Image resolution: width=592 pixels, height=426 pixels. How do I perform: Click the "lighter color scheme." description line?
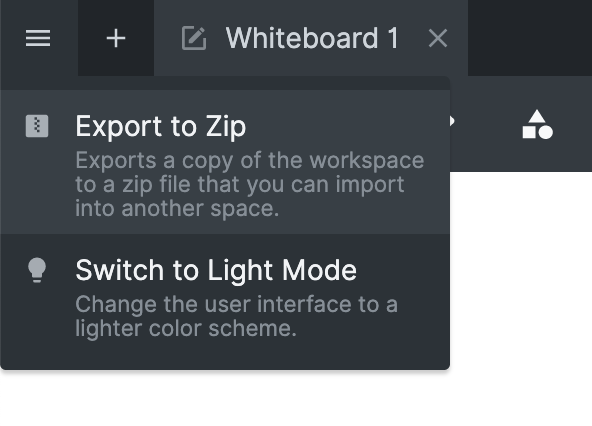185,328
